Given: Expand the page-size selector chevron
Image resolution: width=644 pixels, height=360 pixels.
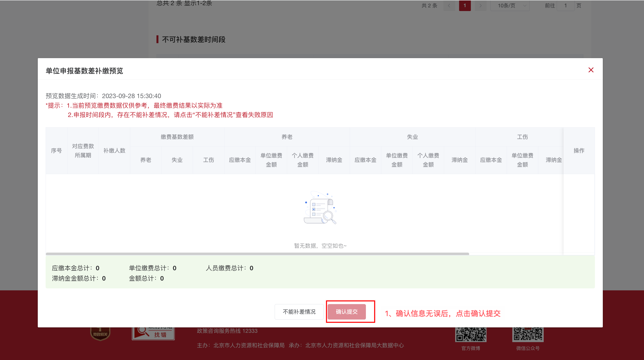Looking at the screenshot, I should coord(524,5).
